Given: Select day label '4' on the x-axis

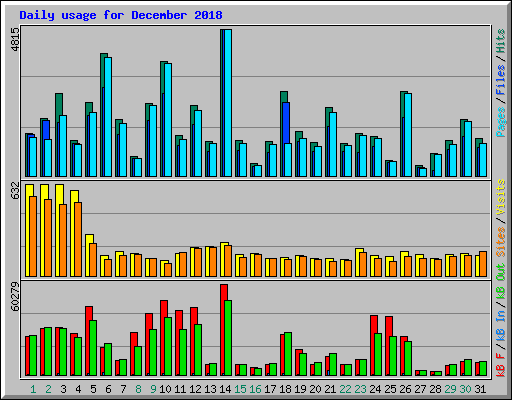Looking at the screenshot, I should [78, 389].
